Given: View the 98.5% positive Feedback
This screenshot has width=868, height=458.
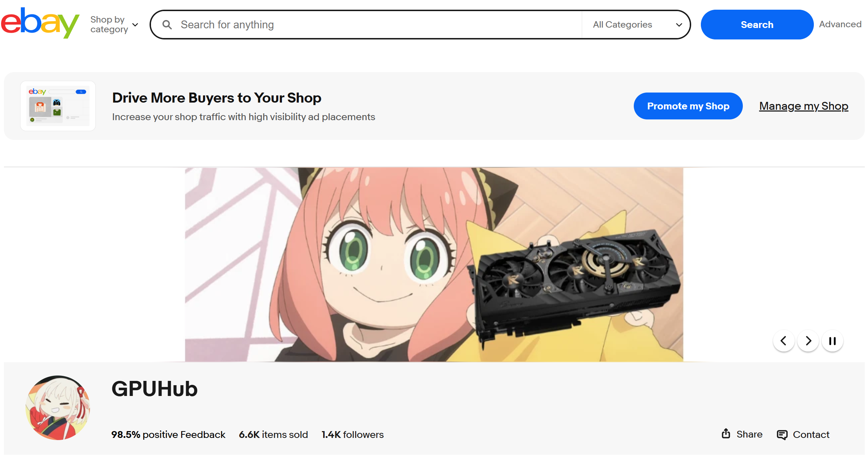Looking at the screenshot, I should pos(168,434).
